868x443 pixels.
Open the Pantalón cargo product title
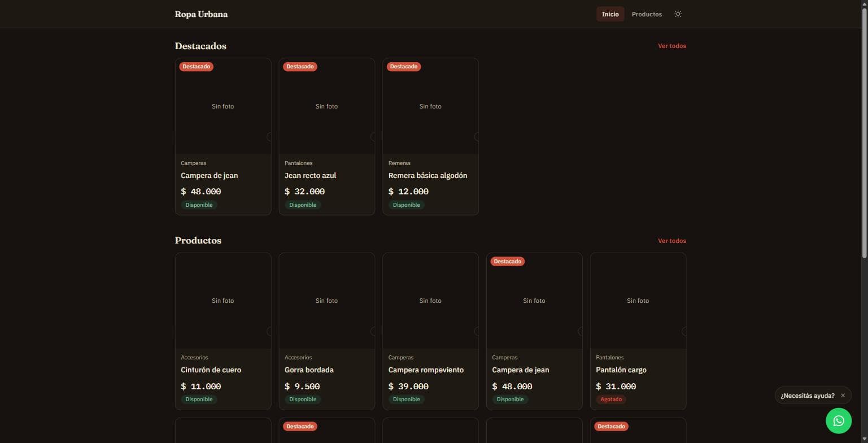pos(621,370)
